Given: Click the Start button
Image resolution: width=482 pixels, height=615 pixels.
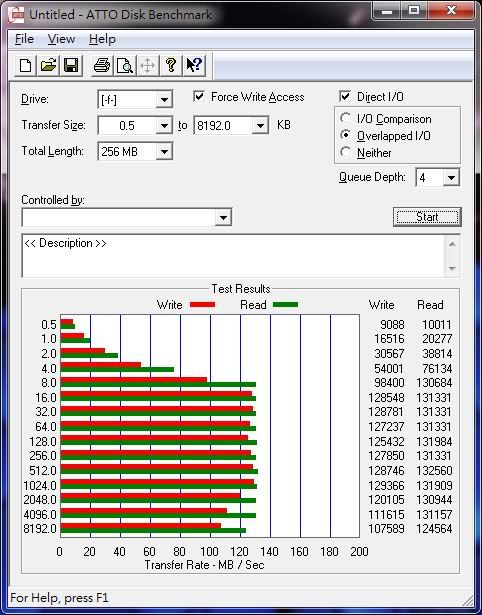Looking at the screenshot, I should 427,217.
